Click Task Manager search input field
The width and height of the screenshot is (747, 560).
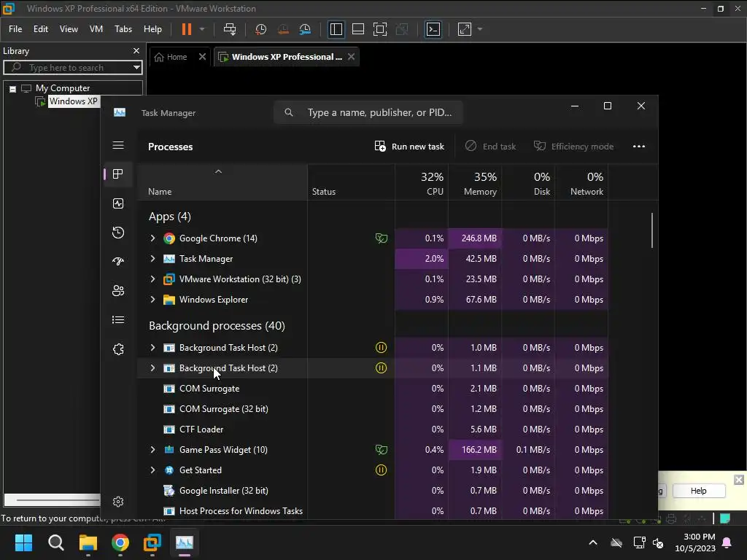click(x=368, y=112)
